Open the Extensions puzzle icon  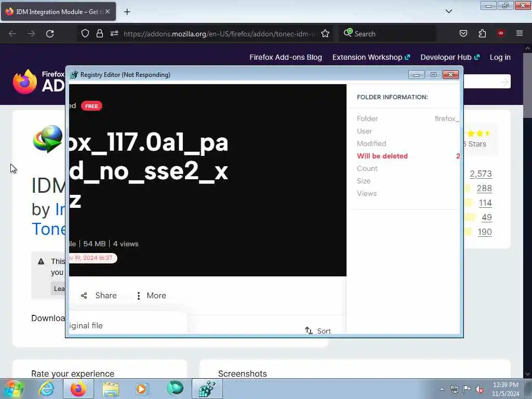(x=482, y=33)
